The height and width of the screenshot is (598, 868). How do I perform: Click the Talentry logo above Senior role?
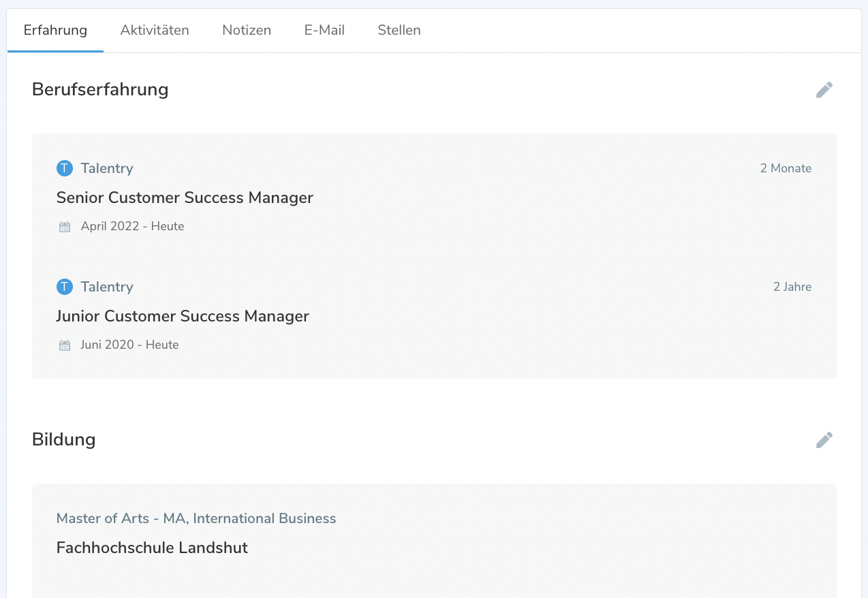pyautogui.click(x=64, y=168)
